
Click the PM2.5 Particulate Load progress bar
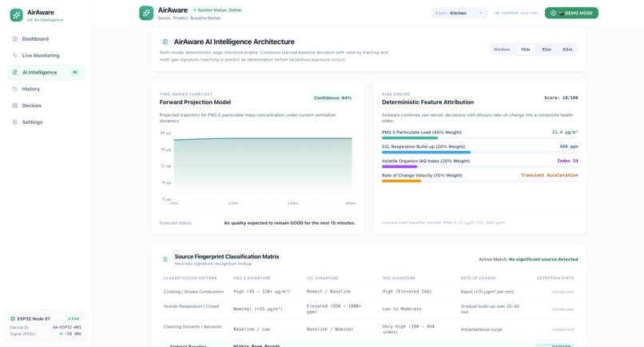[x=479, y=138]
